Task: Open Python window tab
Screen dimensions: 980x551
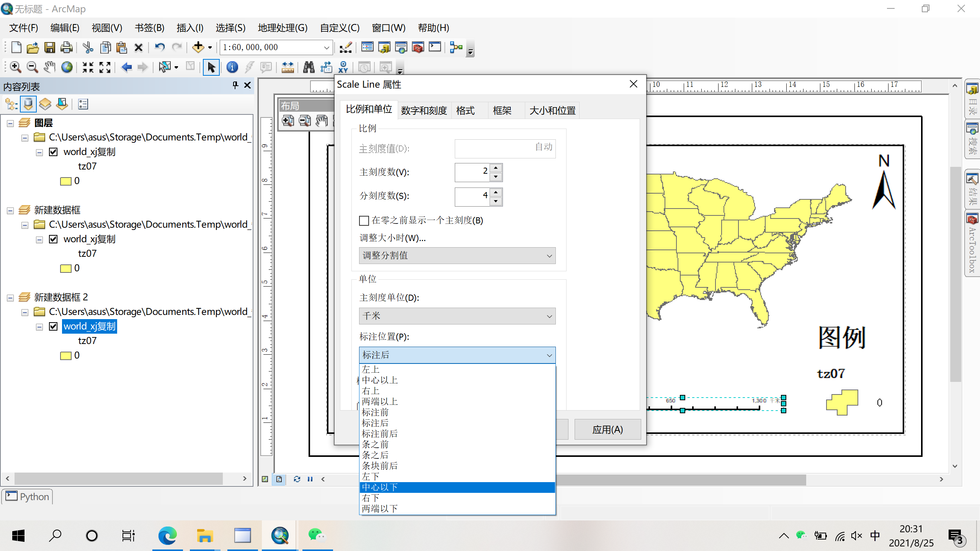Action: coord(27,497)
